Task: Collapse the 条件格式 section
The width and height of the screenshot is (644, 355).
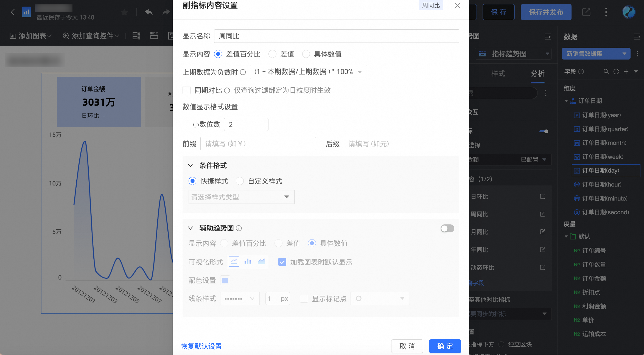Action: (x=191, y=165)
